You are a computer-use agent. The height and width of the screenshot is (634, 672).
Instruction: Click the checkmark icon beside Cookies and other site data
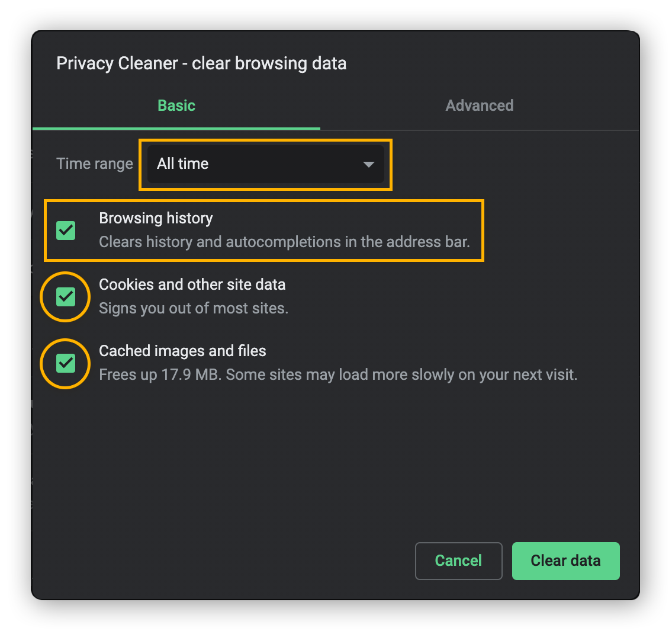click(x=65, y=297)
